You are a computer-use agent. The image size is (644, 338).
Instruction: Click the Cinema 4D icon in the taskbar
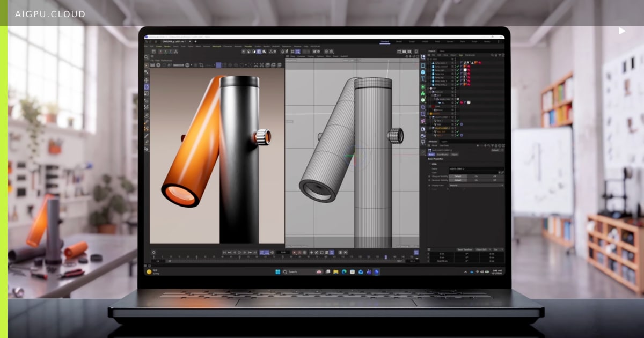click(x=377, y=272)
